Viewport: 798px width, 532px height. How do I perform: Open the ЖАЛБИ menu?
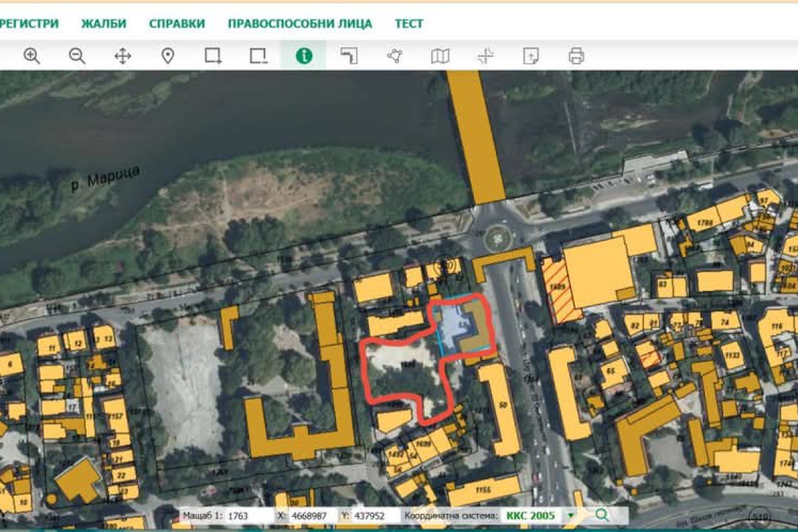[104, 23]
